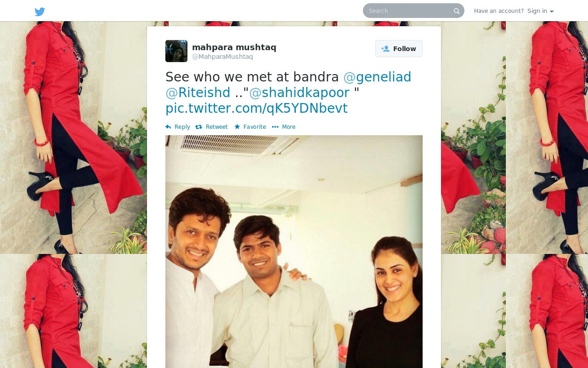
Task: Click the Favorite star icon
Action: pos(237,127)
